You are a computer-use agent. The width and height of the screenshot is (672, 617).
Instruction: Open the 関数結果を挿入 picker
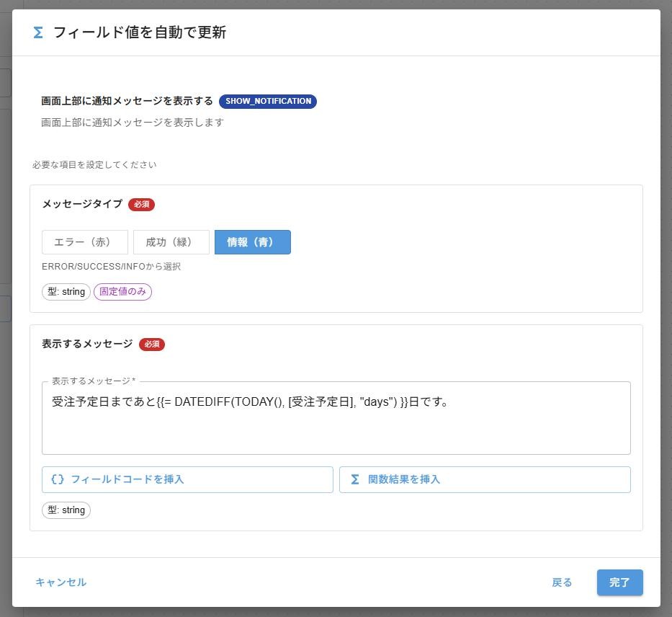pos(484,479)
